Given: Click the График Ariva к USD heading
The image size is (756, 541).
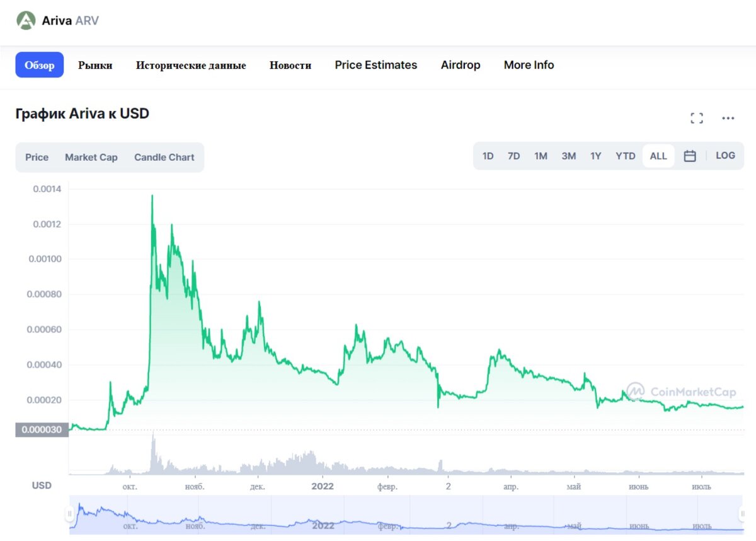Looking at the screenshot, I should click(x=83, y=113).
